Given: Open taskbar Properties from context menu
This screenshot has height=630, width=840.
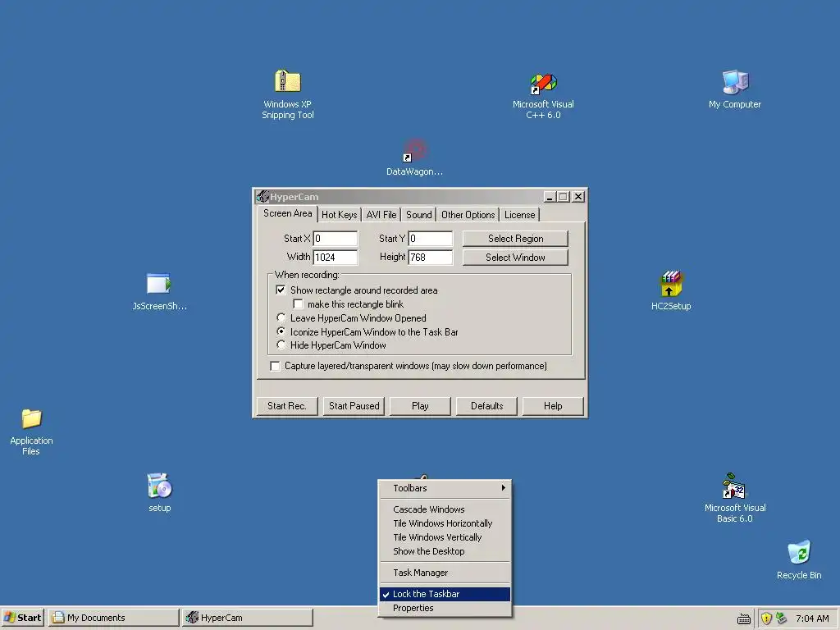Looking at the screenshot, I should pos(445,608).
